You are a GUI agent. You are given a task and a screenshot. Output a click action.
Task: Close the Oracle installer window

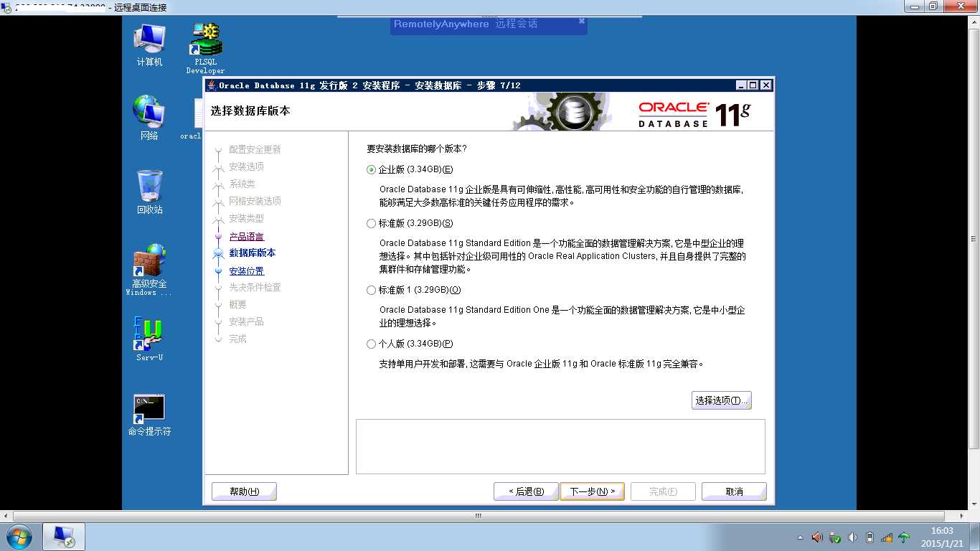[766, 85]
